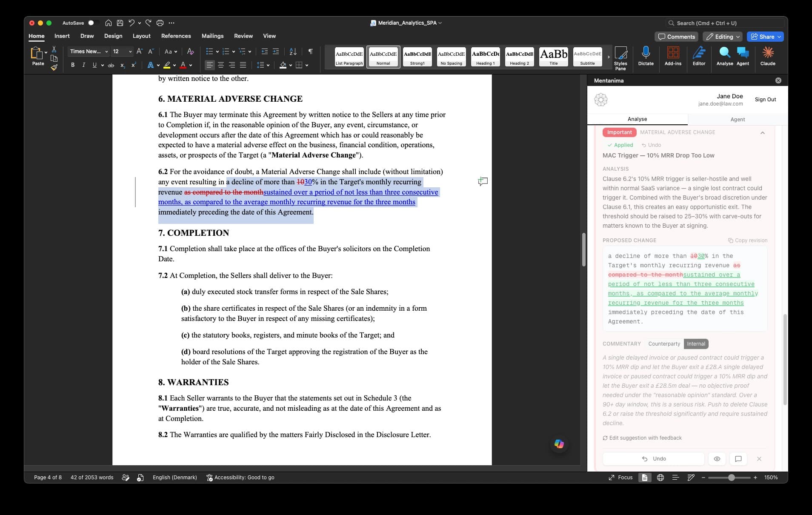The width and height of the screenshot is (812, 515).
Task: Start Dictate microphone
Action: [x=646, y=56]
